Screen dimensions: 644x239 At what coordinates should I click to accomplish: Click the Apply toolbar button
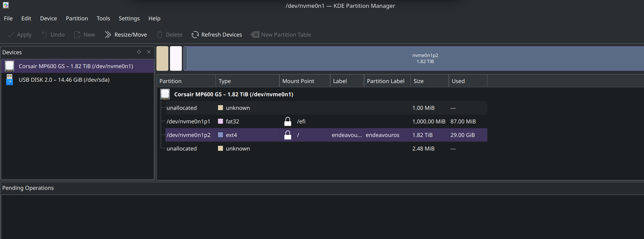[x=19, y=35]
